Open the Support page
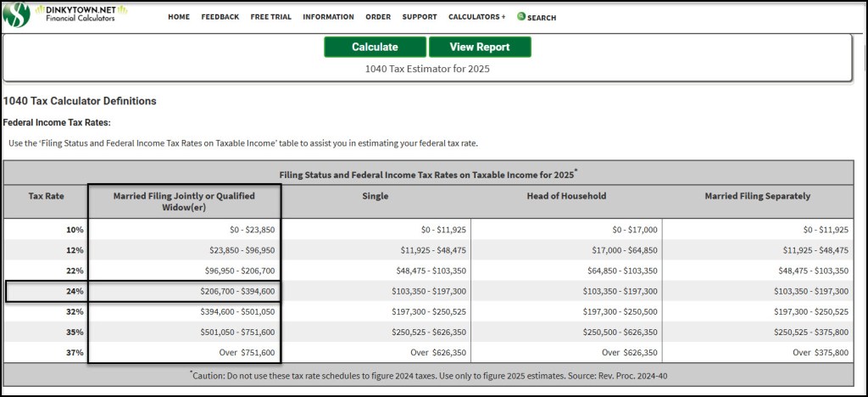This screenshot has height=397, width=868. tap(420, 17)
